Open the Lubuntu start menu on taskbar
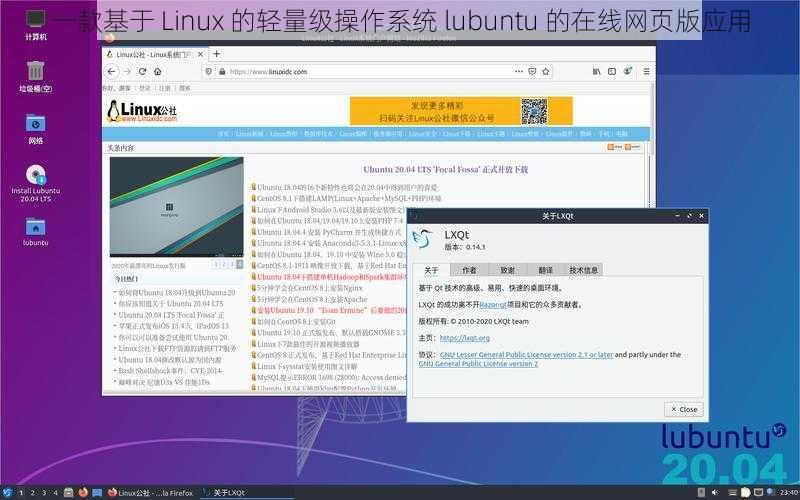 tap(7, 493)
